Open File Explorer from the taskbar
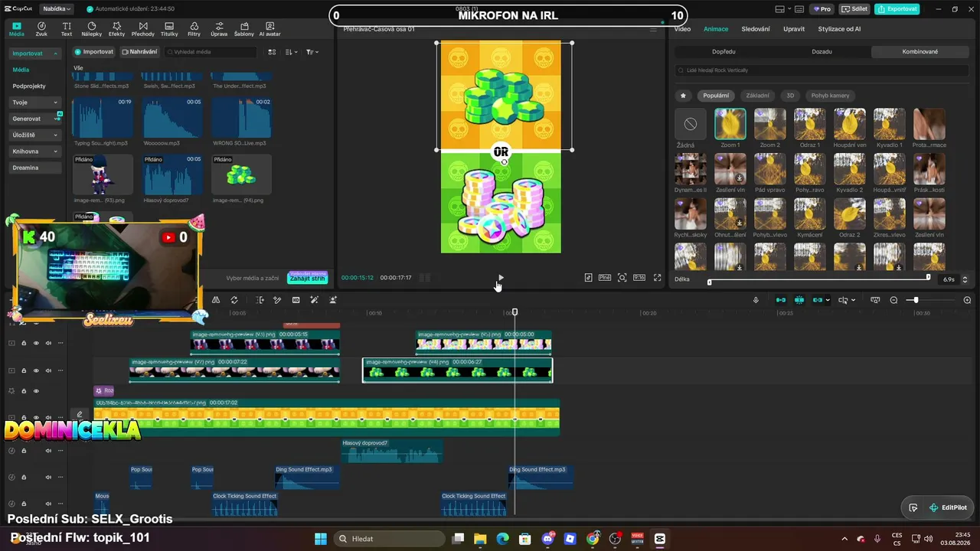 pos(480,539)
